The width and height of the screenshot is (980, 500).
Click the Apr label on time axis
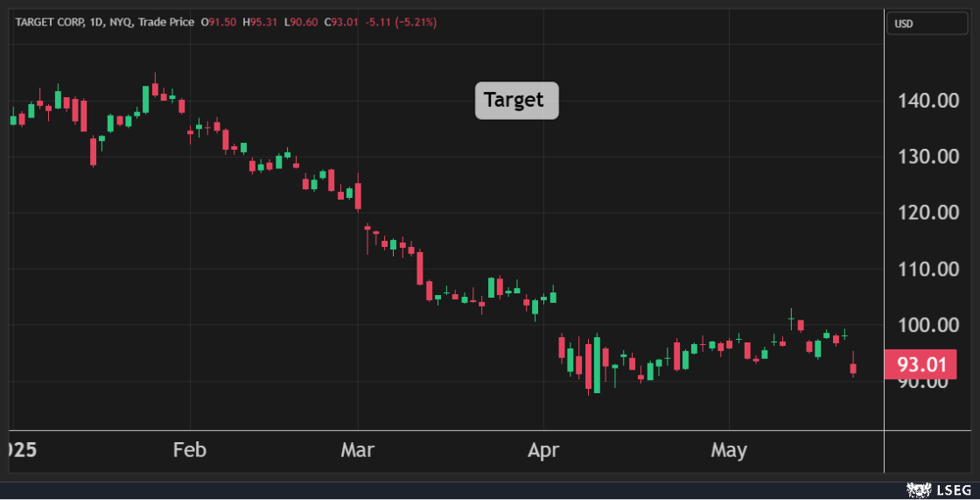point(543,450)
